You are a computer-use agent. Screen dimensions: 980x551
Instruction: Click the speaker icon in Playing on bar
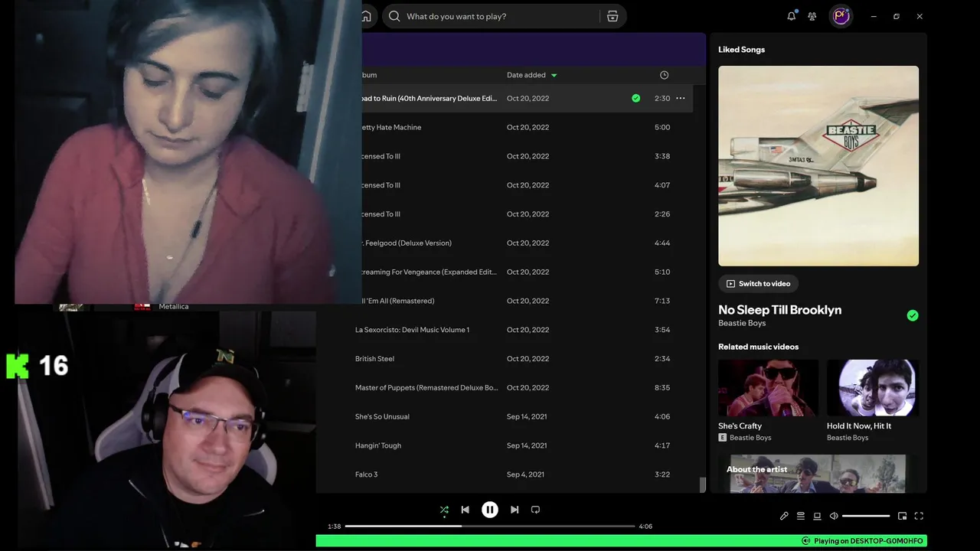coord(805,541)
